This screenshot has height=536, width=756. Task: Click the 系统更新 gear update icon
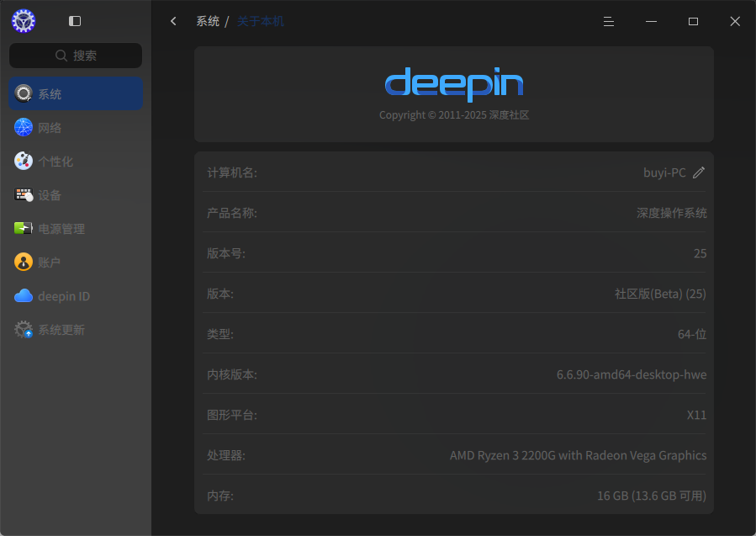click(24, 330)
